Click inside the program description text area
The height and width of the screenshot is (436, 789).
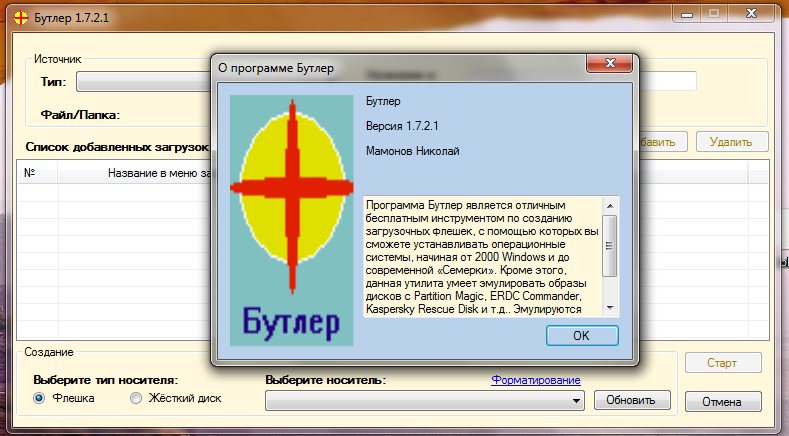(x=482, y=257)
